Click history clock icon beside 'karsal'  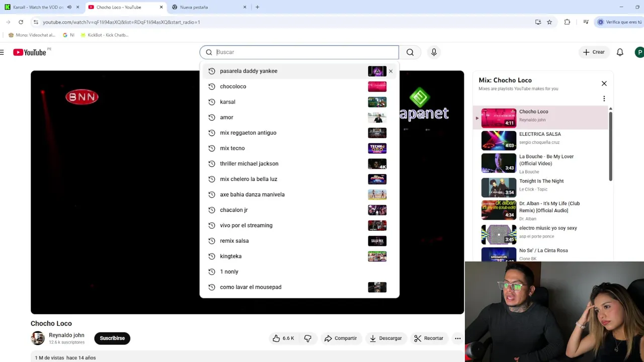click(212, 102)
